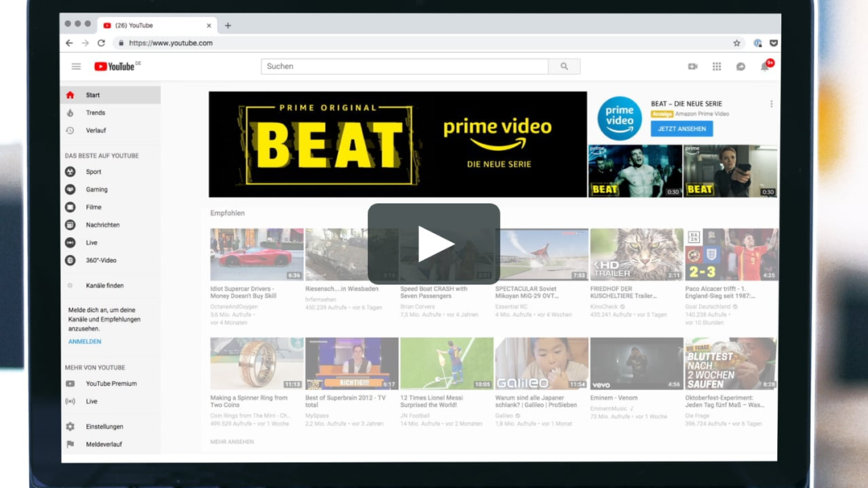868x488 pixels.
Task: Click the Verlauf clock icon
Action: 71,131
